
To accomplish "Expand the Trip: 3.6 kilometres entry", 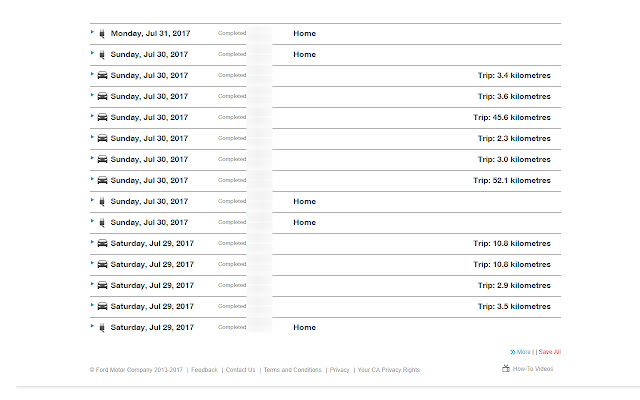I will 92,95.
